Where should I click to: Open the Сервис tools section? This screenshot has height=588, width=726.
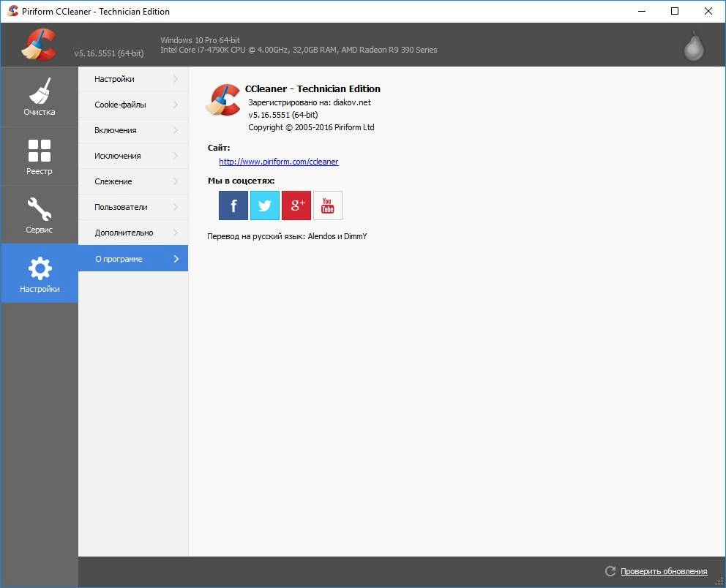click(x=40, y=215)
